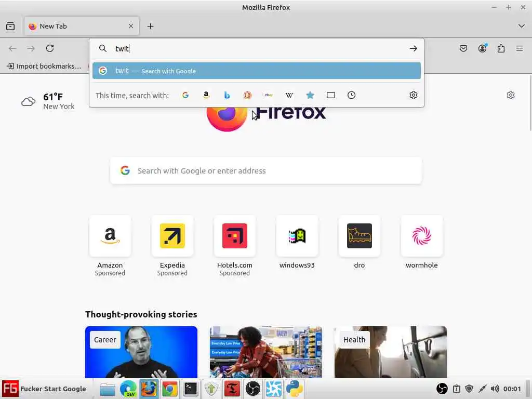Launch OBS Studio from taskbar

tap(253, 389)
